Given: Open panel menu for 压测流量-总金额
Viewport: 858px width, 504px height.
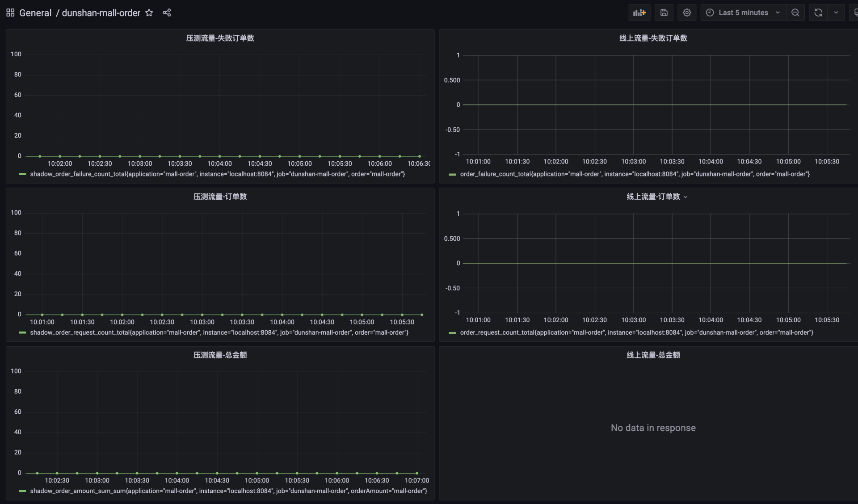Looking at the screenshot, I should (x=220, y=355).
